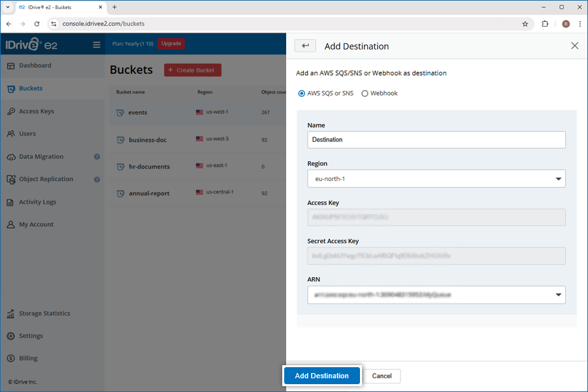The width and height of the screenshot is (588, 392).
Task: Bookmark this page with the star icon
Action: pyautogui.click(x=525, y=24)
